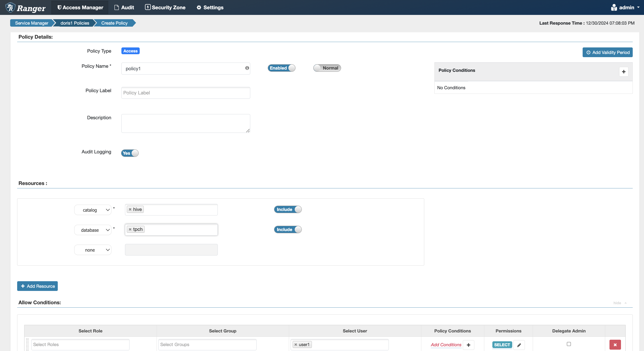The image size is (644, 351).
Task: Click the Select Groups input field
Action: pos(207,344)
